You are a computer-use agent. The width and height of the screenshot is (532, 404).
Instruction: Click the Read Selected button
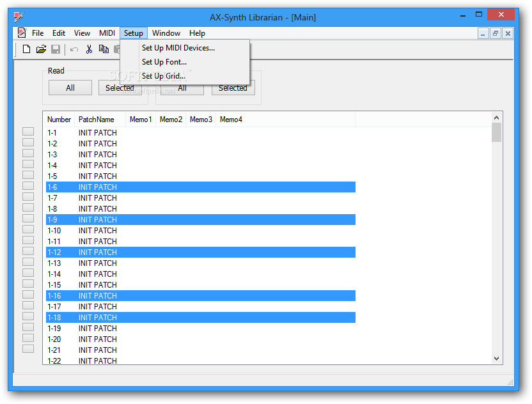(120, 88)
